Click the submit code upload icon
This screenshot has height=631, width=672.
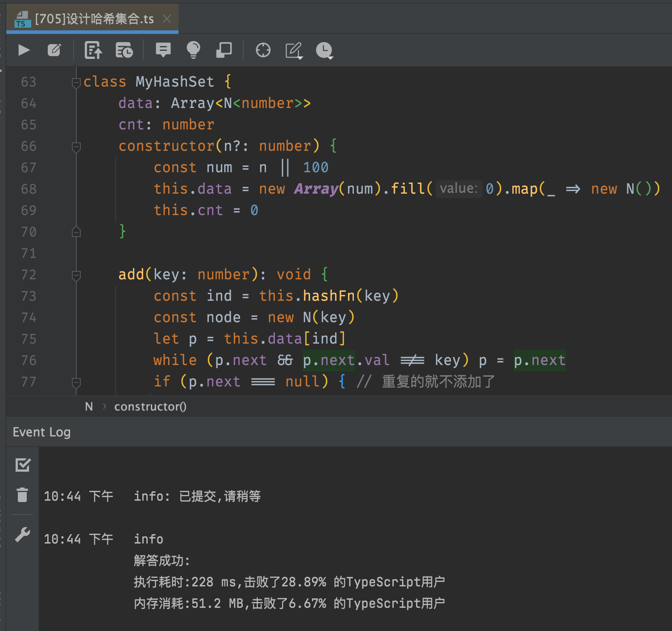(93, 50)
